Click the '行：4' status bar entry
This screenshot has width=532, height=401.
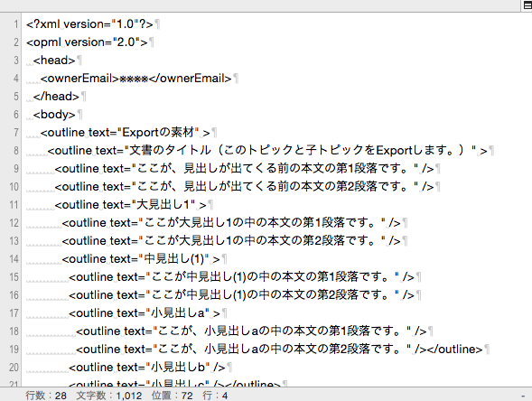[x=215, y=396]
